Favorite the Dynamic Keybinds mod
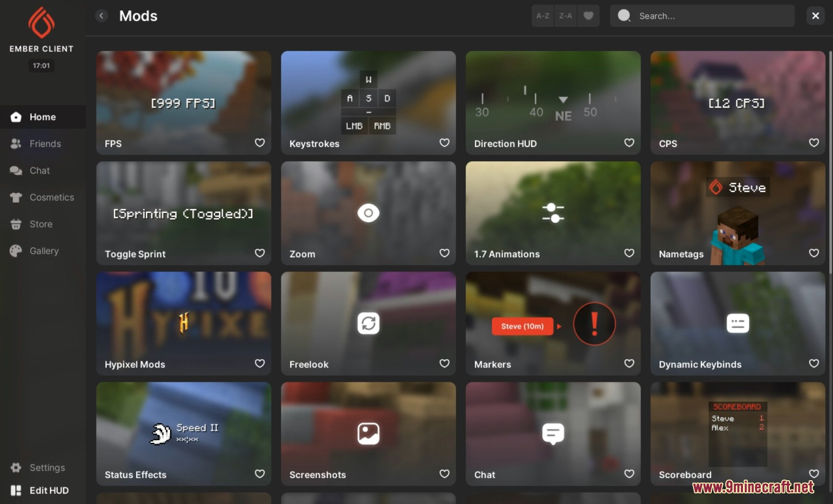Image resolution: width=833 pixels, height=504 pixels. pyautogui.click(x=814, y=364)
